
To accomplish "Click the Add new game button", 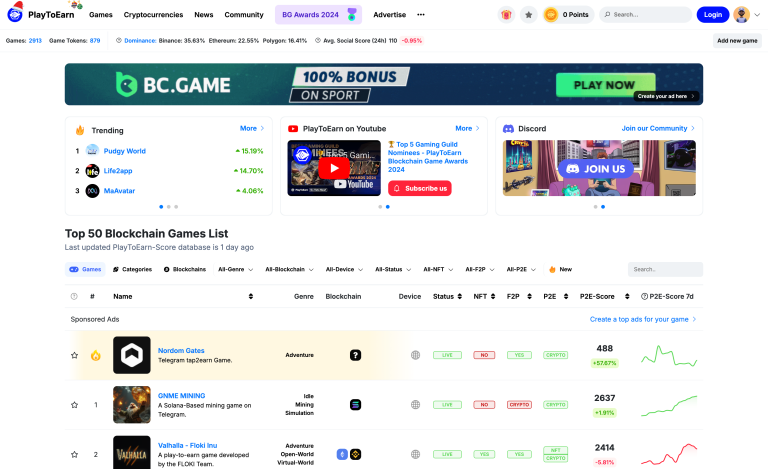I will click(737, 41).
